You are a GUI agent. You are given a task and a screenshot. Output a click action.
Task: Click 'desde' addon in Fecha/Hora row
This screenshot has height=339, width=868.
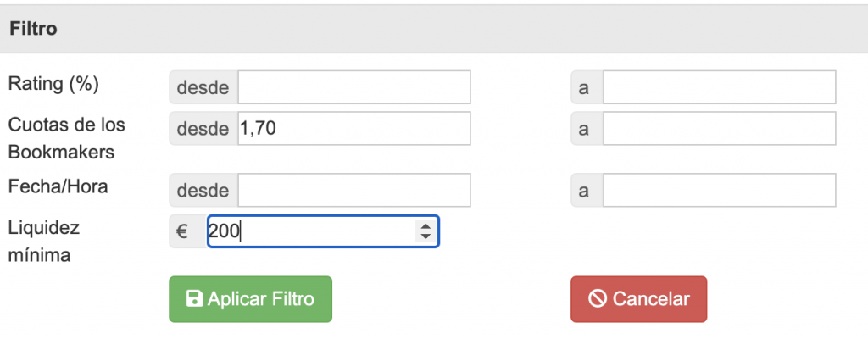click(203, 191)
